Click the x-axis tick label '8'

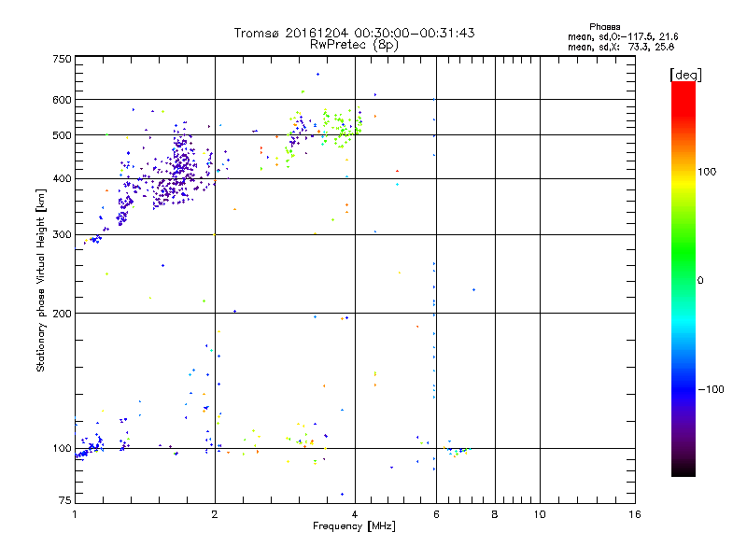pyautogui.click(x=495, y=514)
